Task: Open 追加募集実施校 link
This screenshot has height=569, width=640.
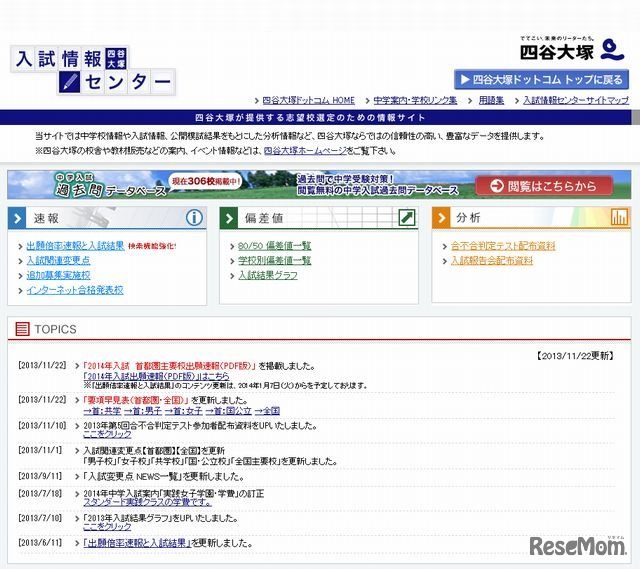Action: (x=58, y=275)
